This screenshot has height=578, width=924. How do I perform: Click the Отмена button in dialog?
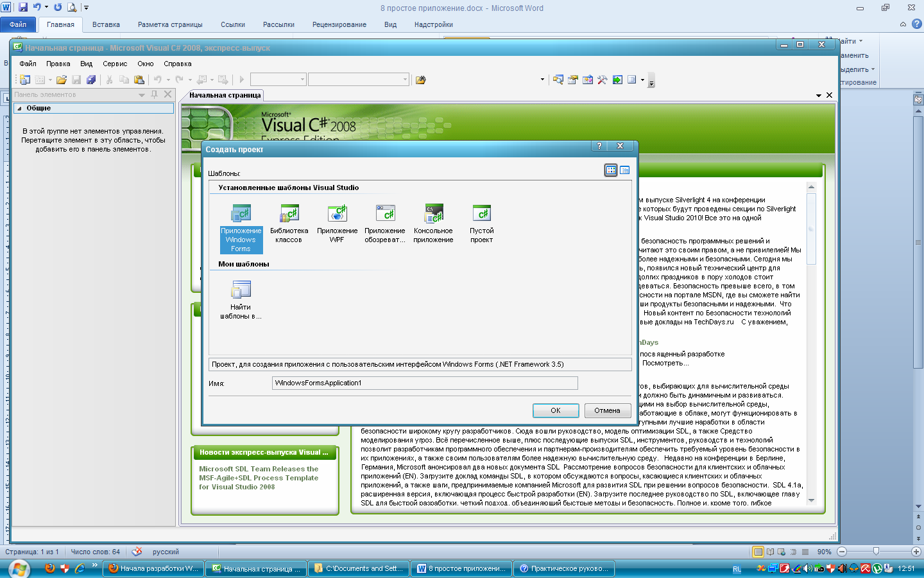tap(607, 410)
